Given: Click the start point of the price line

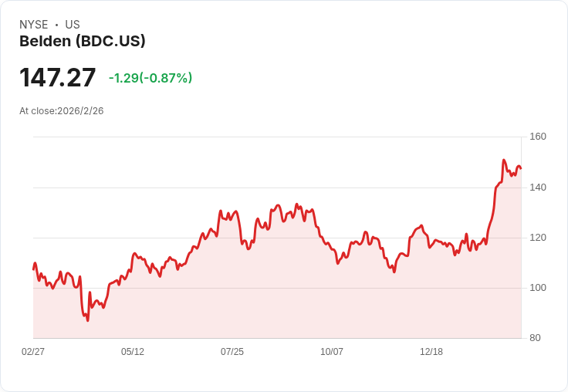Looking at the screenshot, I should 33,269.
